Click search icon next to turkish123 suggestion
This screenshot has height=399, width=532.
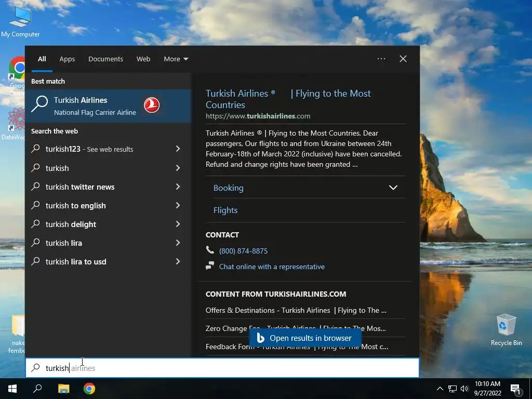pyautogui.click(x=36, y=149)
